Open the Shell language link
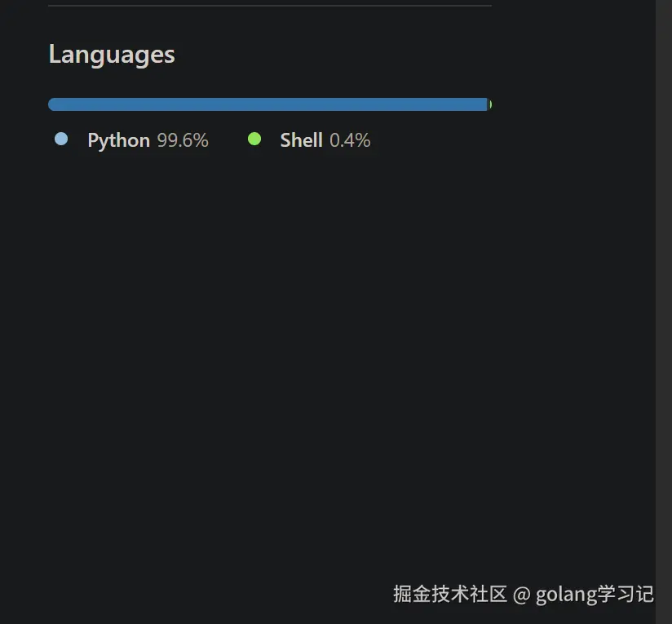672x624 pixels. coord(301,140)
